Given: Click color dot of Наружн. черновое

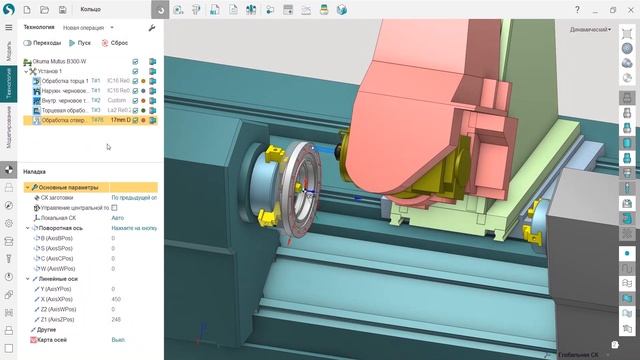Looking at the screenshot, I should pyautogui.click(x=143, y=91).
